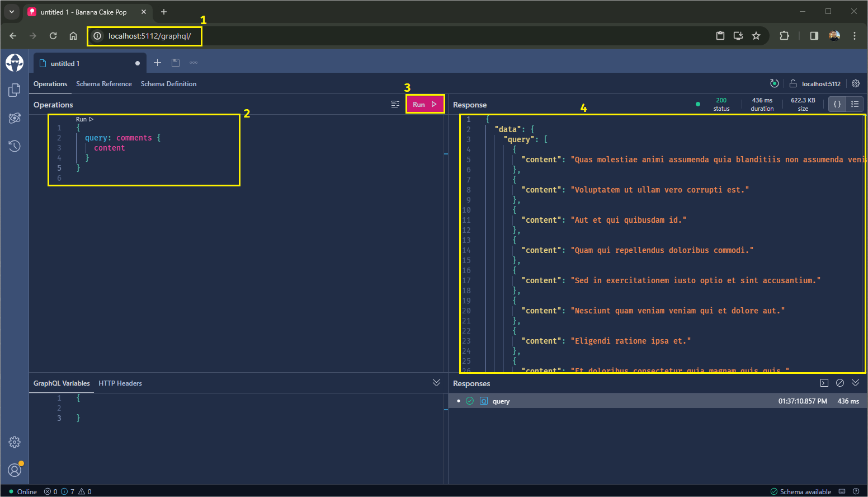Open the browser profile avatar
The width and height of the screenshot is (868, 497).
coord(834,36)
